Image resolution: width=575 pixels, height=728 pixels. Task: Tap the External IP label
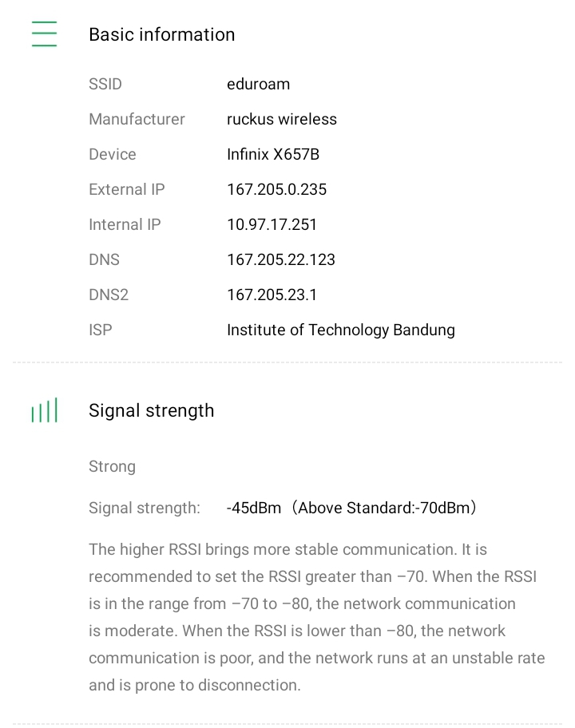pyautogui.click(x=127, y=189)
